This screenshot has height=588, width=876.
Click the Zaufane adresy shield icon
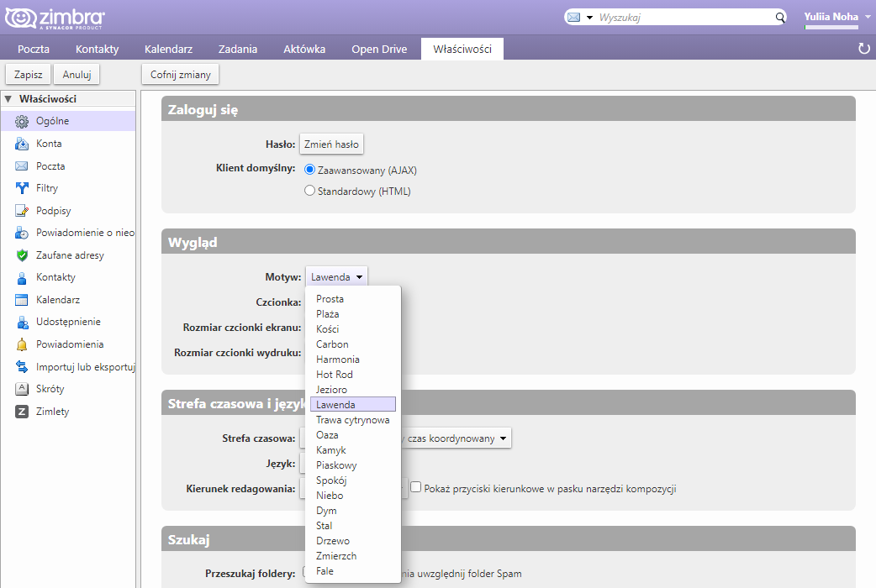click(x=22, y=255)
